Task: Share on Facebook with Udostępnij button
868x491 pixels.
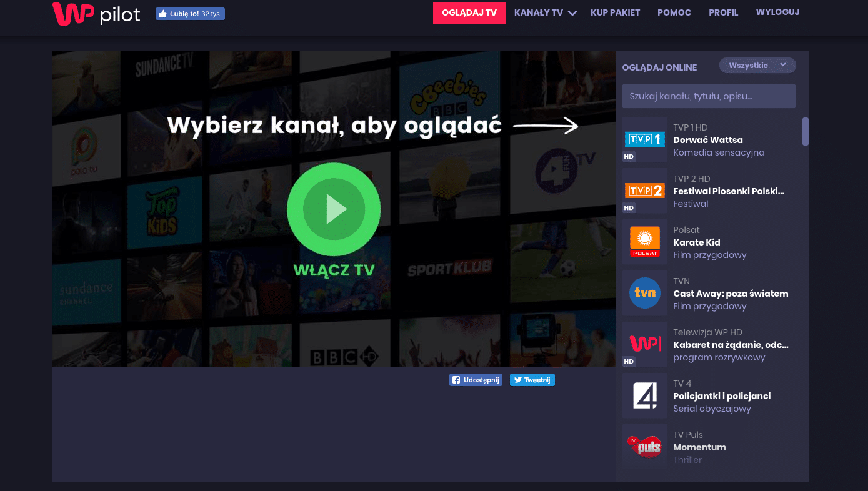Action: click(476, 380)
